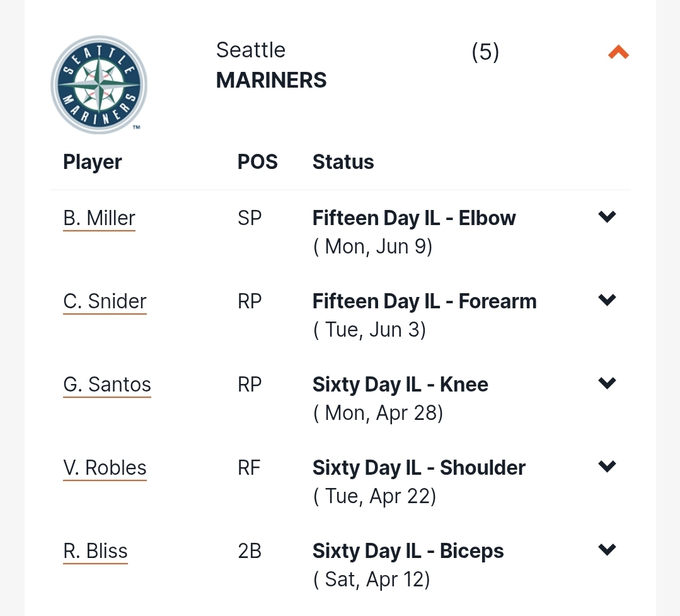Open R. Bliss player page
The width and height of the screenshot is (680, 616).
95,551
